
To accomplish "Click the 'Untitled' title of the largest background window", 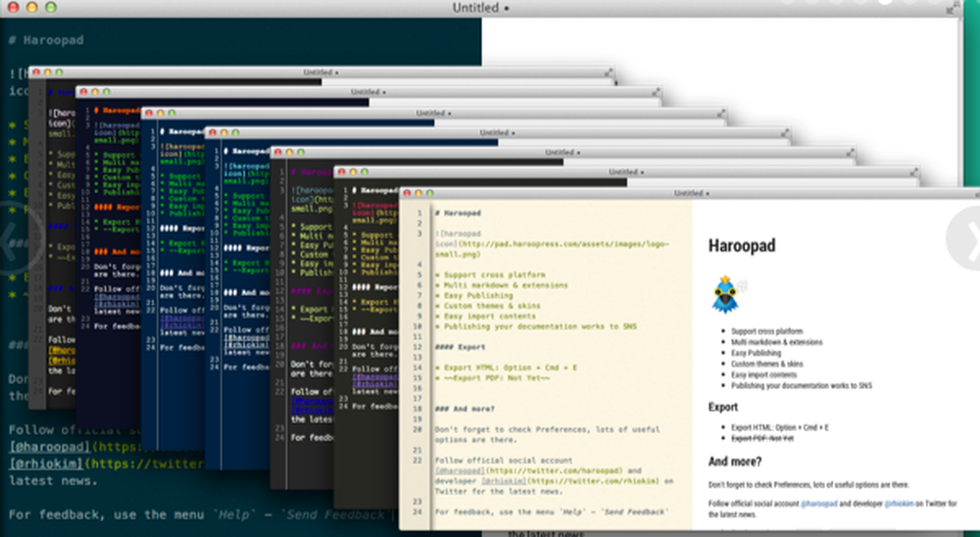I will click(x=475, y=8).
